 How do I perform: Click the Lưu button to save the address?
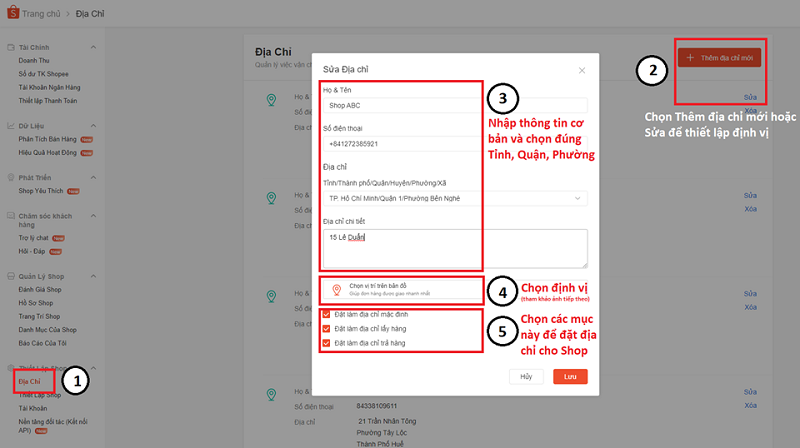click(x=570, y=377)
